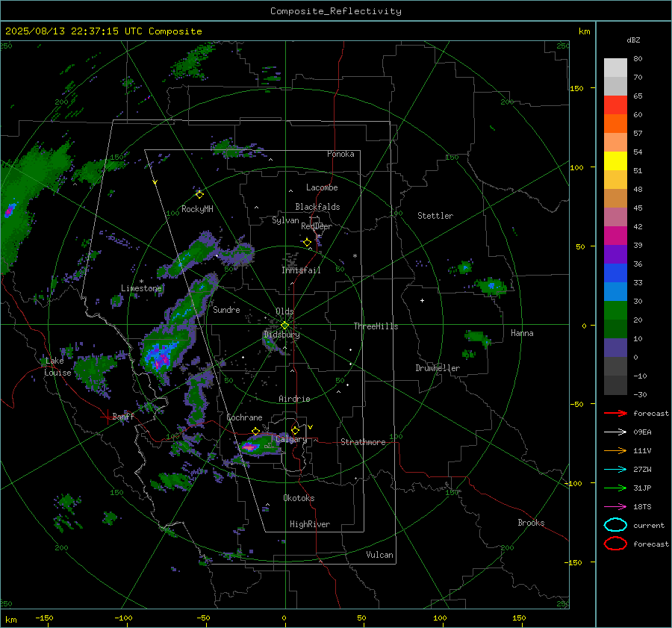
Task: Click the Innisfail city label
Action: tap(301, 270)
